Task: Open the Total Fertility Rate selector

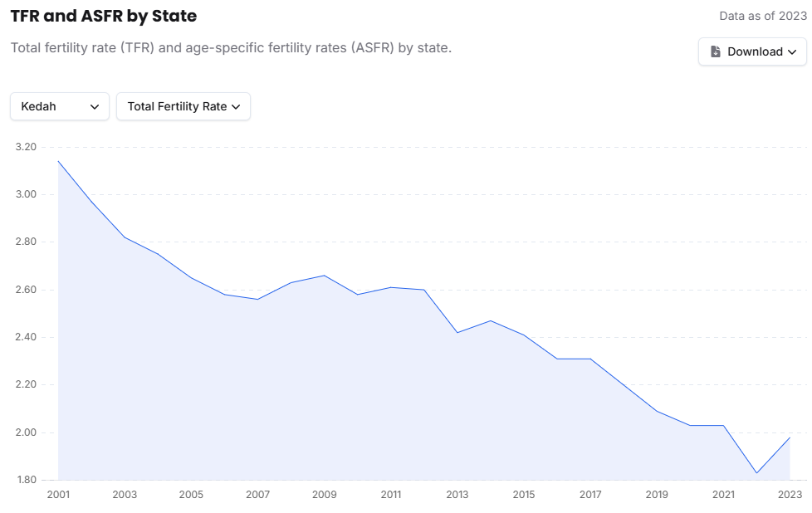Action: point(183,106)
